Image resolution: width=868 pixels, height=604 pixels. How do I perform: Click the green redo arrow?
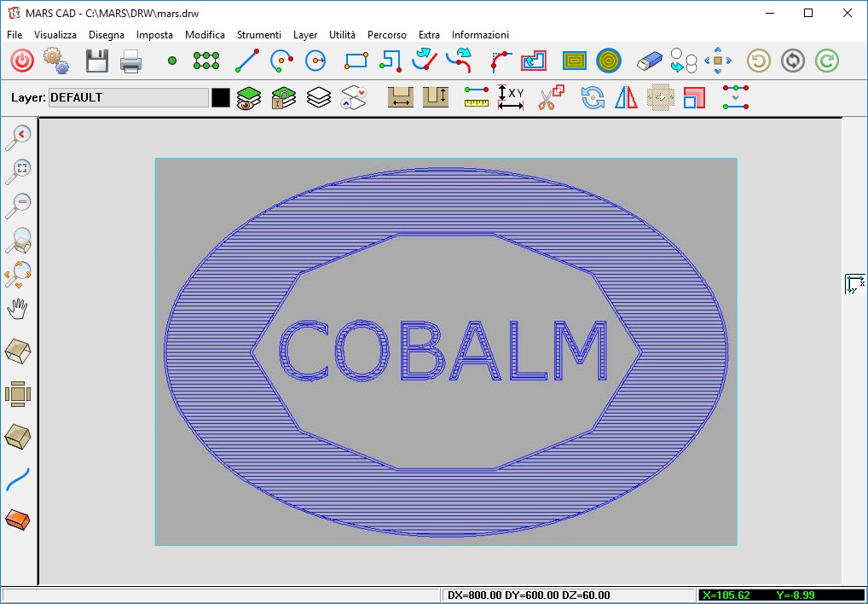[x=827, y=61]
